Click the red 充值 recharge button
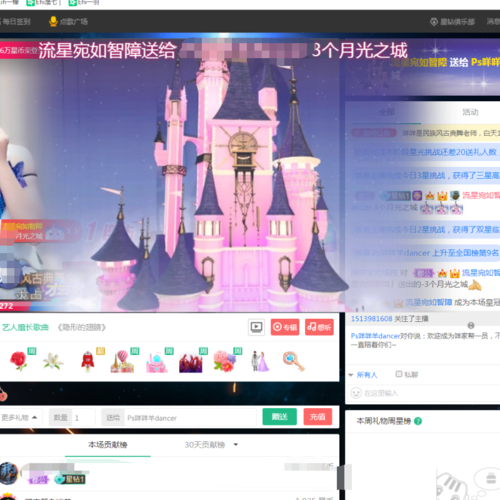Image resolution: width=500 pixels, height=500 pixels. [318, 417]
